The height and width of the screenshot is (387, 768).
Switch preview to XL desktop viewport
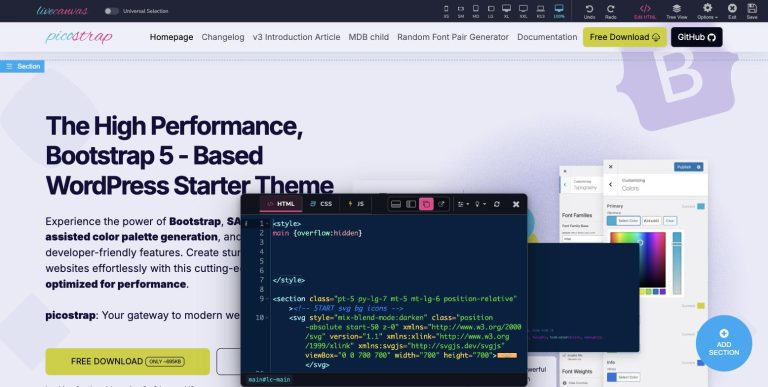pyautogui.click(x=506, y=11)
